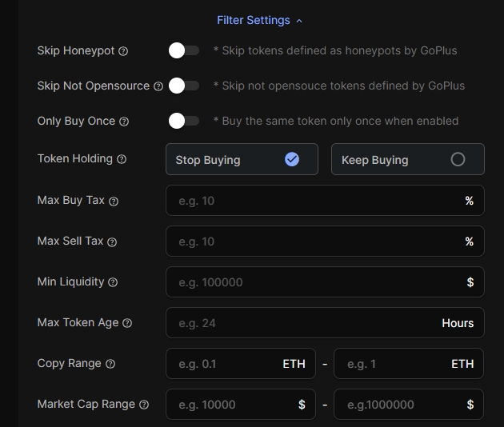The image size is (504, 427).
Task: Click the Filter Settings chevron arrow
Action: click(x=299, y=21)
